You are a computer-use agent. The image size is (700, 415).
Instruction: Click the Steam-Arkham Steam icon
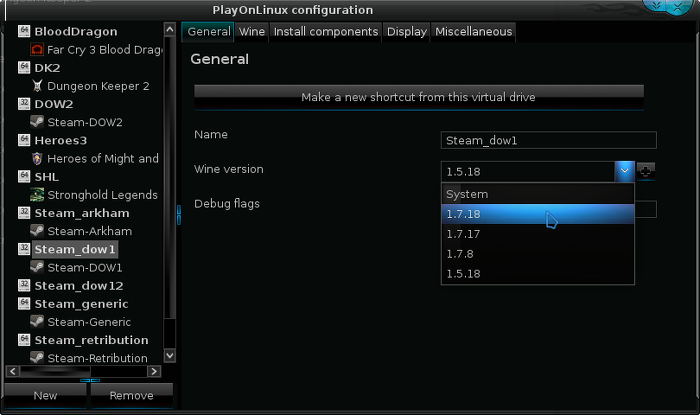tap(37, 231)
